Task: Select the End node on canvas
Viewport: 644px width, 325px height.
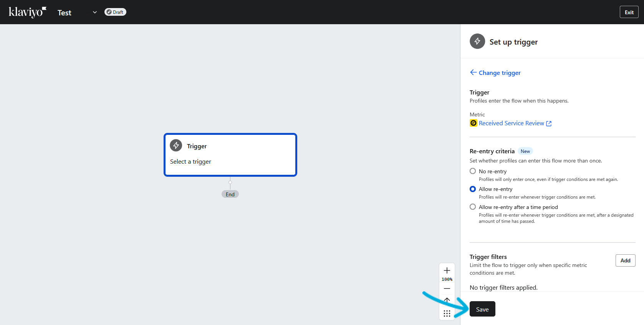Action: click(x=230, y=194)
